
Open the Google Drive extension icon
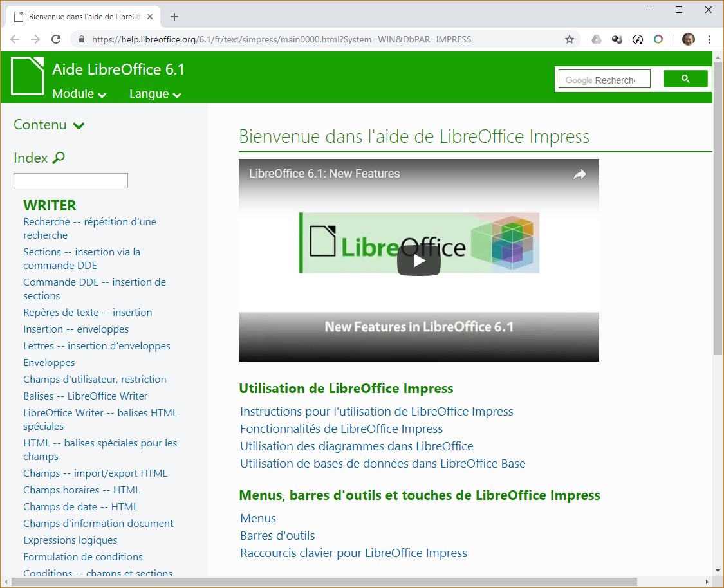[x=596, y=39]
